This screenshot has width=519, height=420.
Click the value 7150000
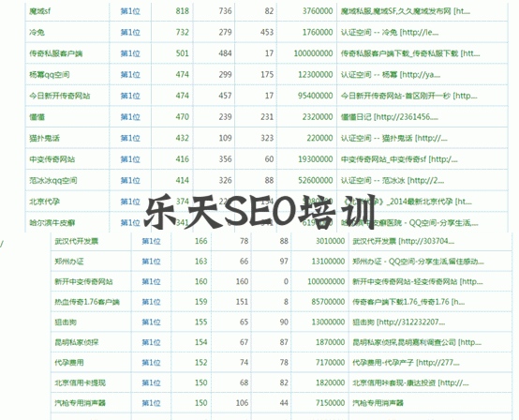(331, 403)
